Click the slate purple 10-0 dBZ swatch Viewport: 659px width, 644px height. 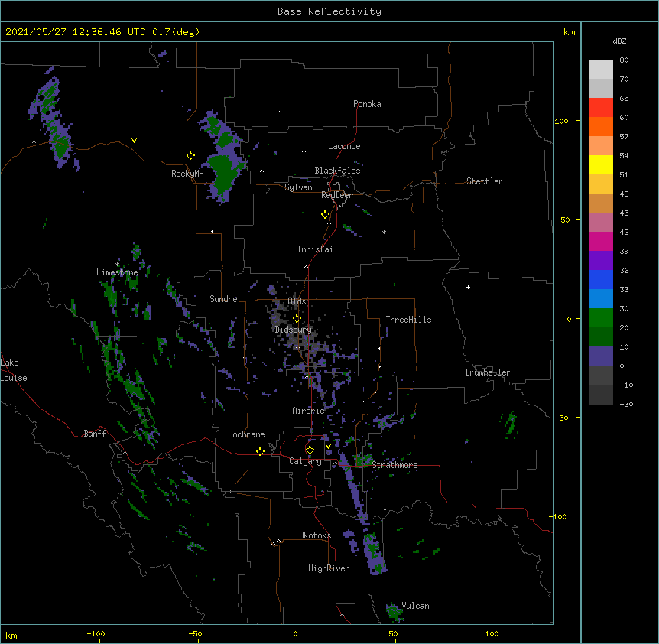coord(601,356)
